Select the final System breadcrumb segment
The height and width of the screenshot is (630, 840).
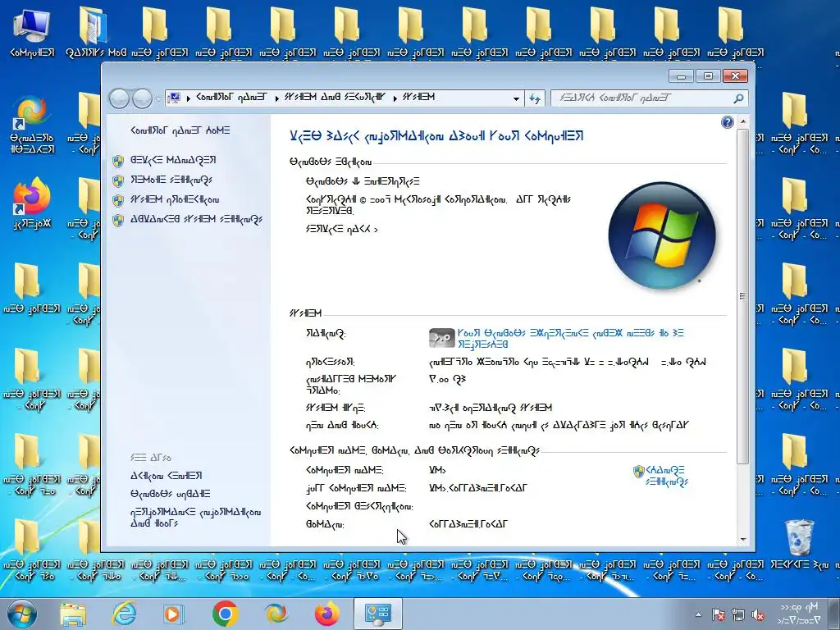[418, 98]
